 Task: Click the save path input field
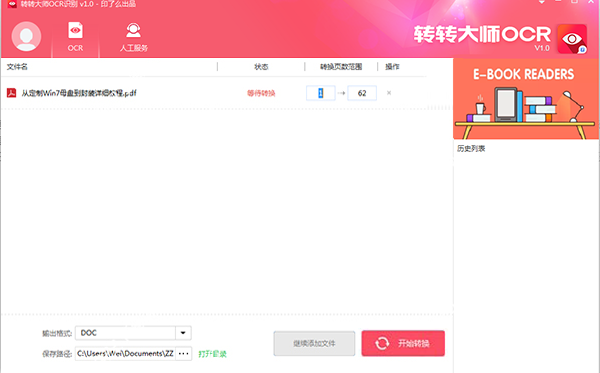[125, 353]
